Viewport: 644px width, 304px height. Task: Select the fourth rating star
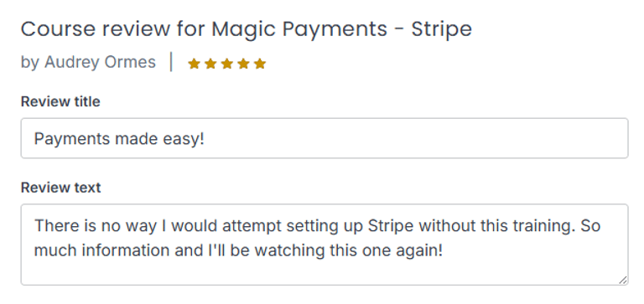[x=243, y=64]
